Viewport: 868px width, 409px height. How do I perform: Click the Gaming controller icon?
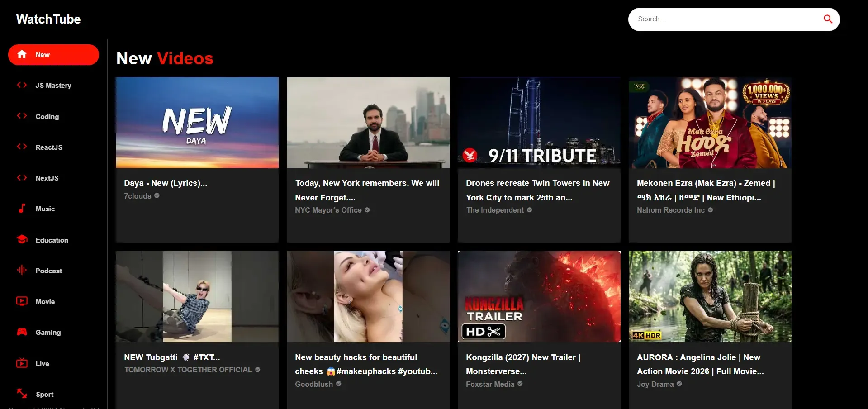click(x=22, y=332)
